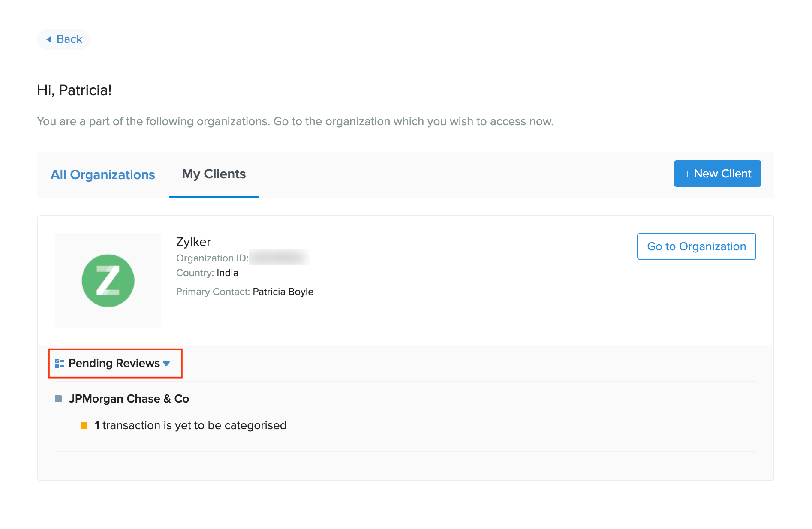Click the back arrow icon in Back button
The width and height of the screenshot is (812, 529).
pos(50,39)
